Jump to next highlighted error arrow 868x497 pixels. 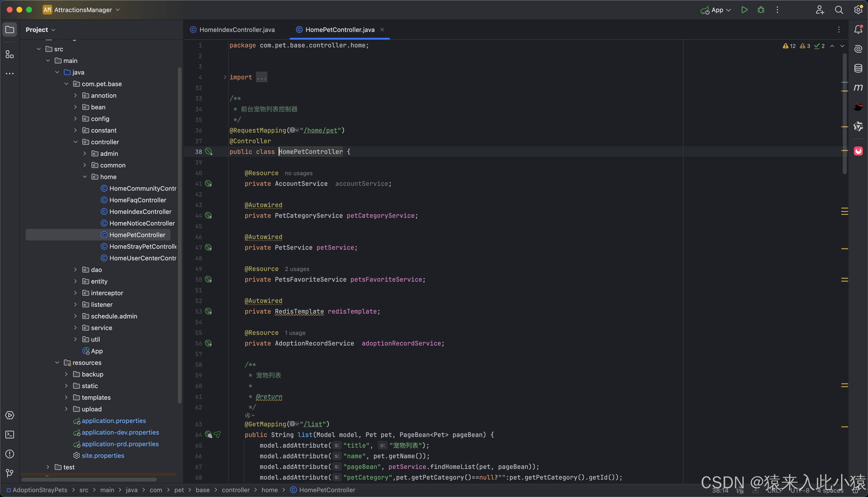coord(842,46)
